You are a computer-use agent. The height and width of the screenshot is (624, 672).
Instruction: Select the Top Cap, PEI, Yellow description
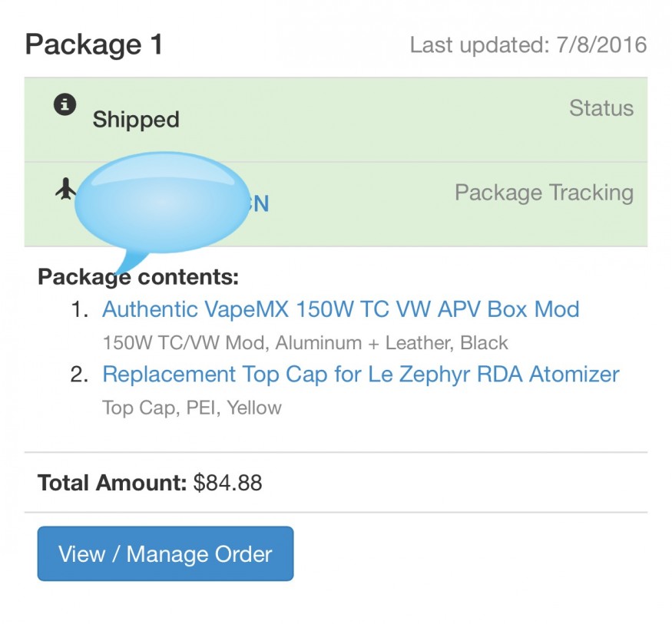(x=191, y=408)
